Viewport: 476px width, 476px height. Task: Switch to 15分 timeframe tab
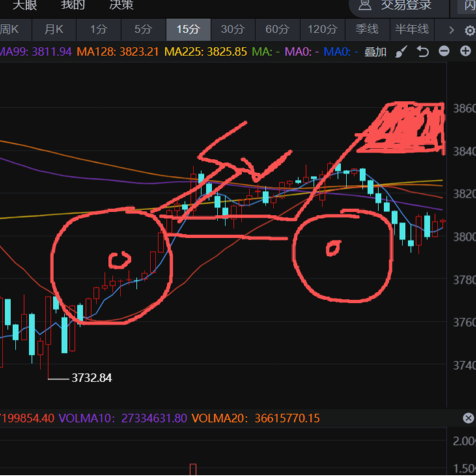tap(188, 29)
